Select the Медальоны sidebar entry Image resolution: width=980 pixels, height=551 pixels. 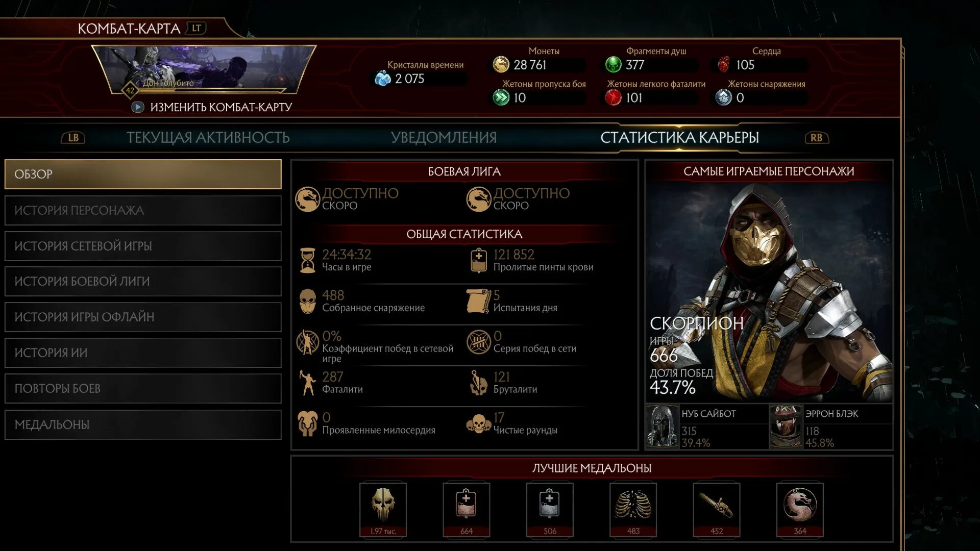point(143,424)
